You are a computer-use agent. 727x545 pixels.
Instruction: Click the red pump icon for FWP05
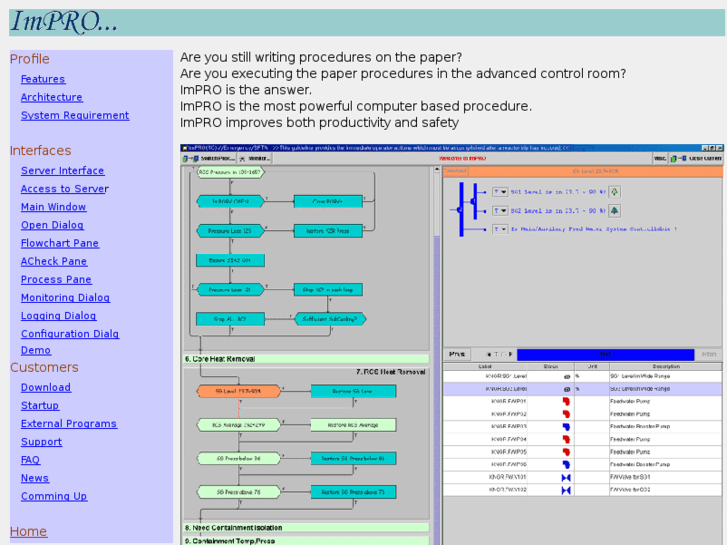(x=566, y=451)
